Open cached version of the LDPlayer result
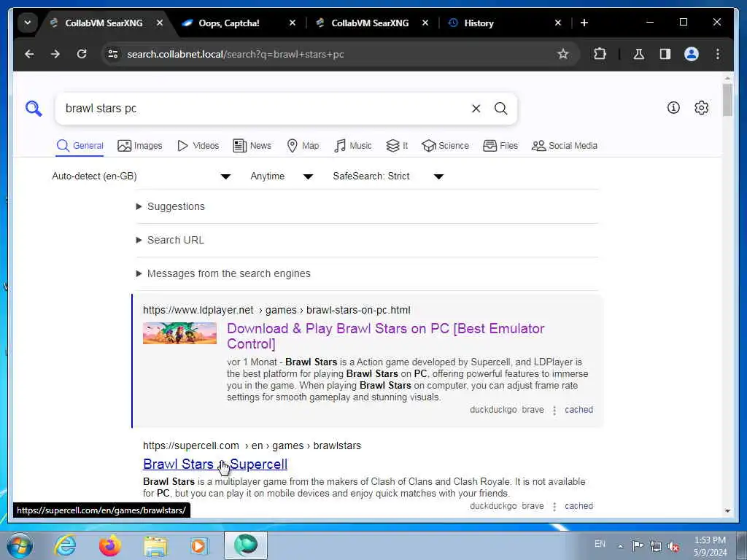Screen dimensions: 747x560 (578, 410)
